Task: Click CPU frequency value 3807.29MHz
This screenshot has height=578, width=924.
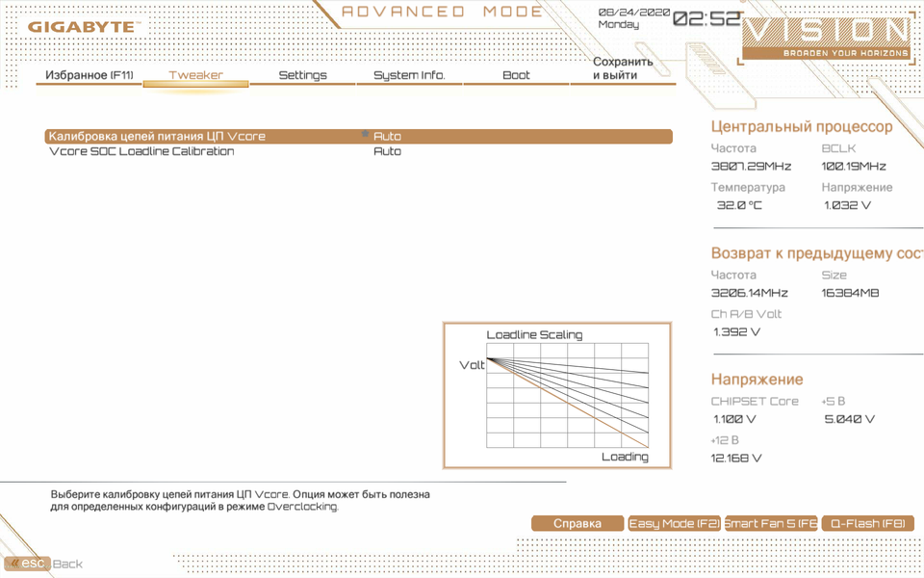Action: pyautogui.click(x=751, y=167)
